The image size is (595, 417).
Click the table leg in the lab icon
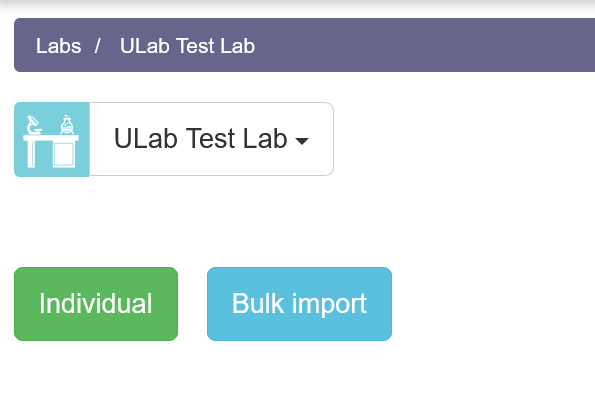(31, 154)
